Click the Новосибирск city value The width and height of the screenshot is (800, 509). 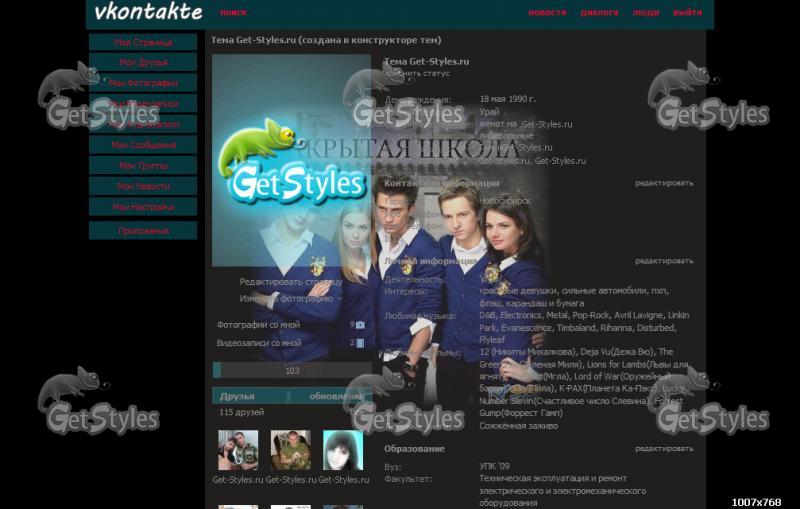[x=505, y=201]
